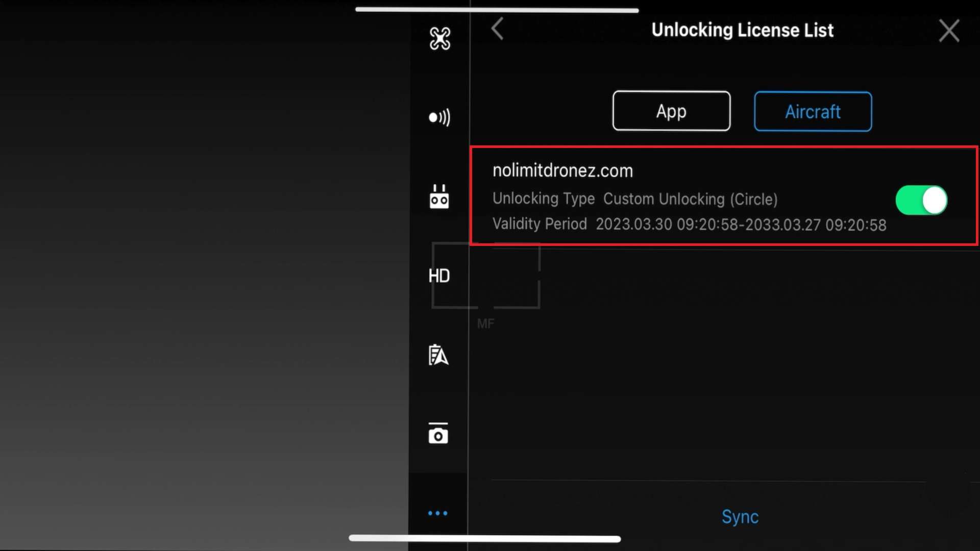This screenshot has height=551, width=980.
Task: Tap the Unlocking License List heading
Action: point(742,30)
